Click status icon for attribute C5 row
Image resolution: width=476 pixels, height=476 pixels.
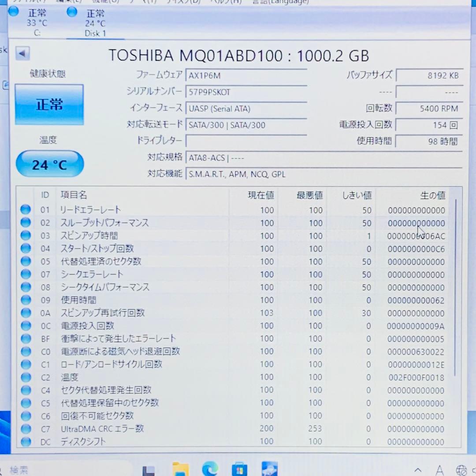pos(26,403)
